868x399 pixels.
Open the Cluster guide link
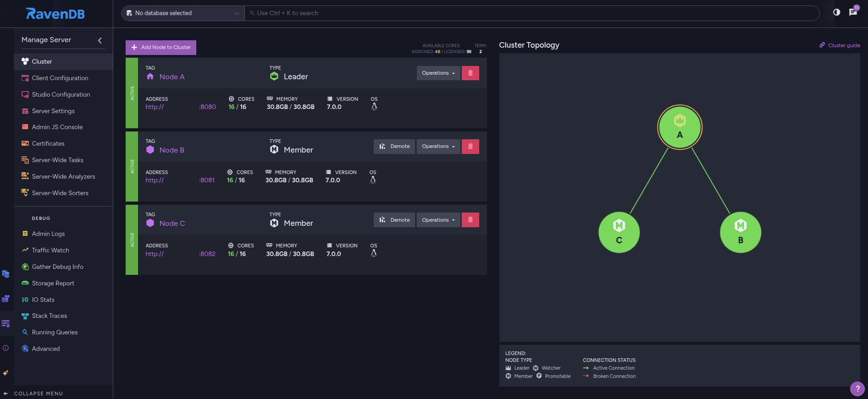(x=840, y=45)
